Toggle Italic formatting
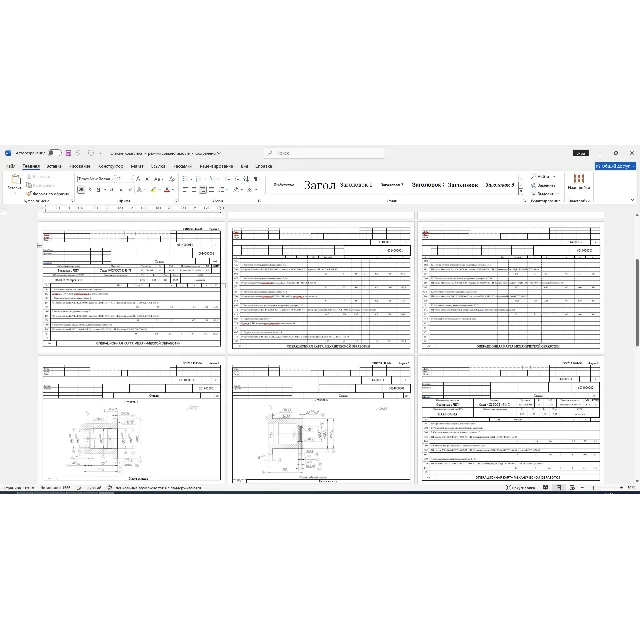 tap(90, 190)
